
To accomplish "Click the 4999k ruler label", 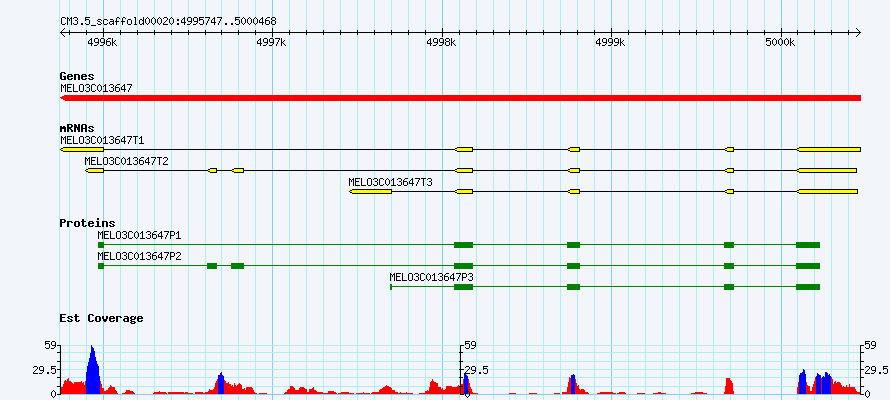I will coord(611,41).
